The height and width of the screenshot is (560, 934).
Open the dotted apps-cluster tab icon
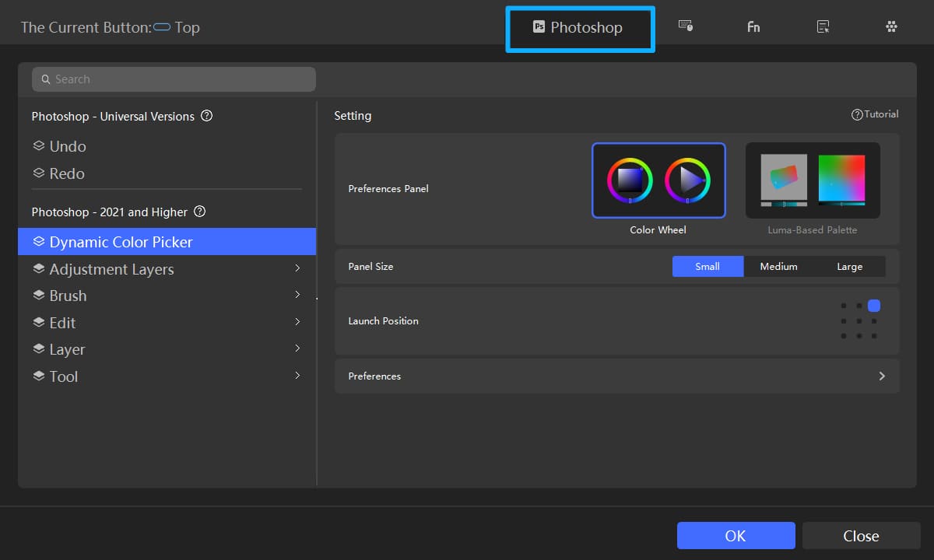(x=892, y=26)
